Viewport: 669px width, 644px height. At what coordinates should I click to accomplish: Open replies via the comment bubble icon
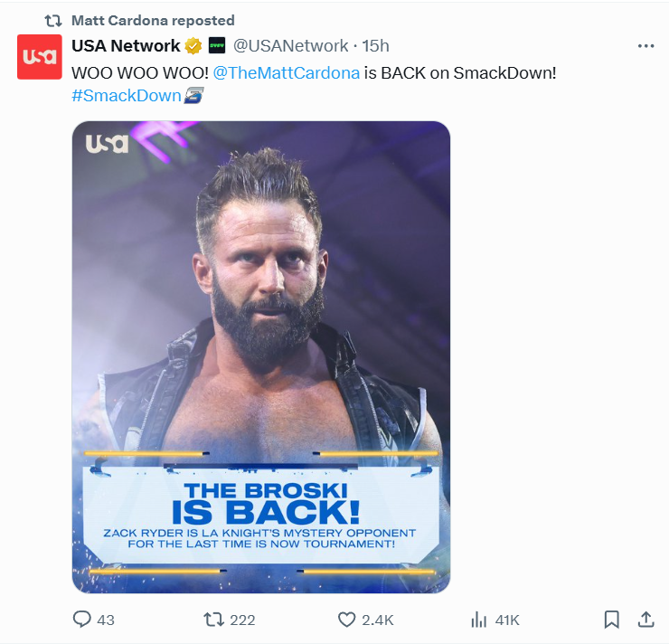pos(82,620)
